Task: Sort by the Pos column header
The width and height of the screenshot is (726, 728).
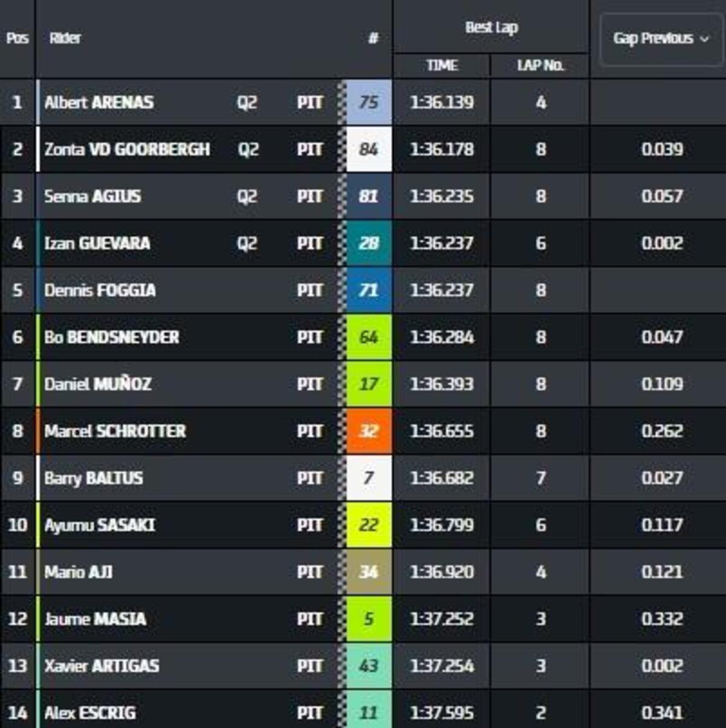Action: coord(18,38)
